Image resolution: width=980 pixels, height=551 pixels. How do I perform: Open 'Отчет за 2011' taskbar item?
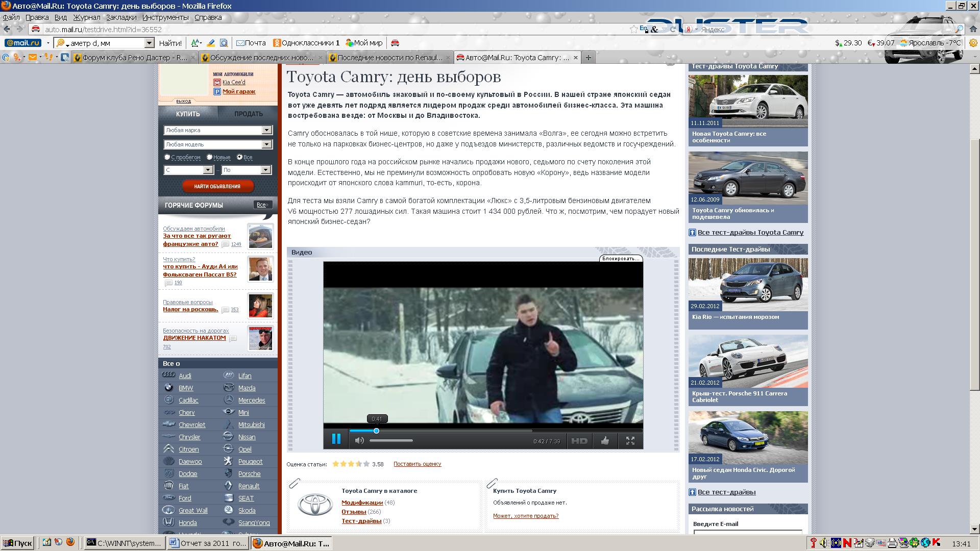tap(208, 543)
